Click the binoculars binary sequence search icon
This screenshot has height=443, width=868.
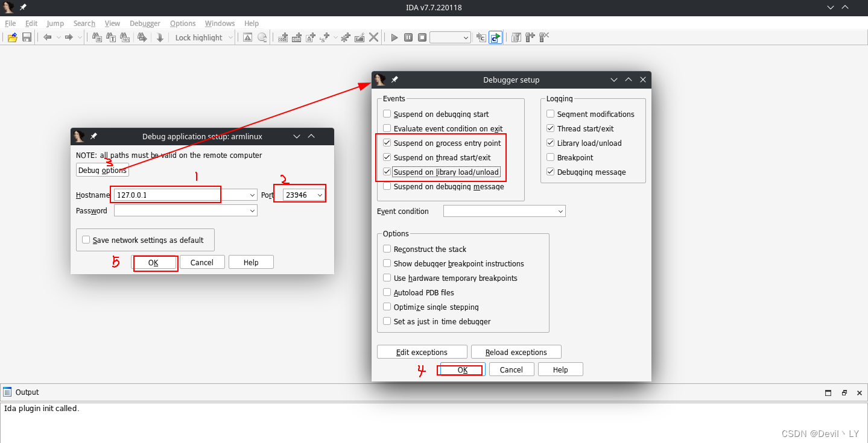pos(125,37)
